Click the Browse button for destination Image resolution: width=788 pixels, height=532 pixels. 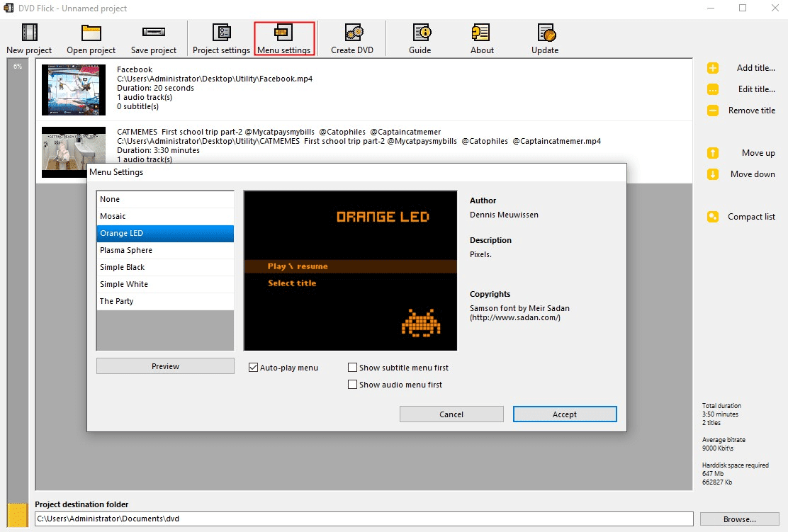739,519
